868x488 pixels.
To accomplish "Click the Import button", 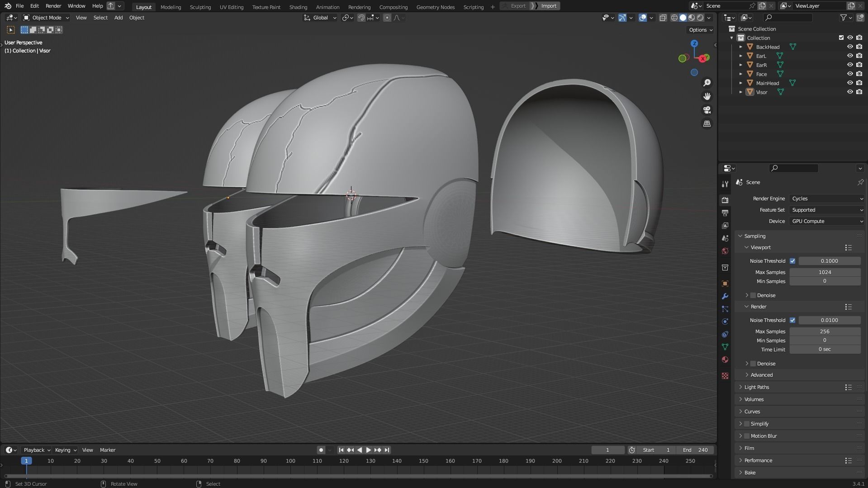I will [546, 6].
